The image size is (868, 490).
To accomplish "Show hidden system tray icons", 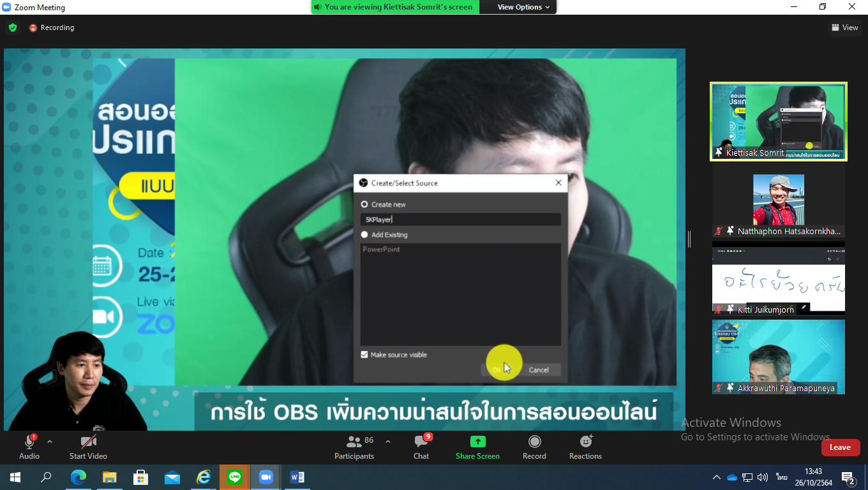I will tap(717, 477).
